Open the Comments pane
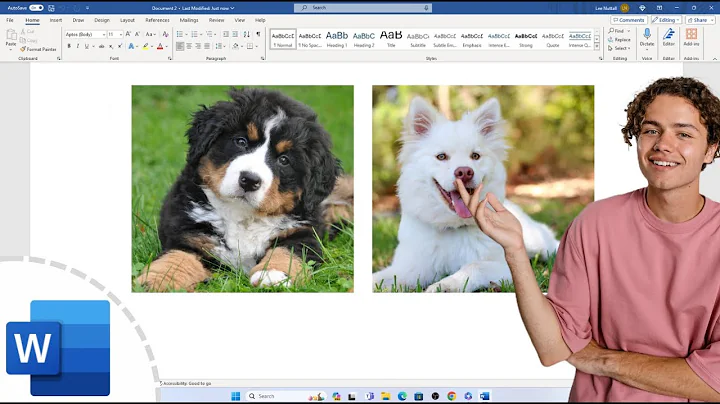 coord(629,20)
